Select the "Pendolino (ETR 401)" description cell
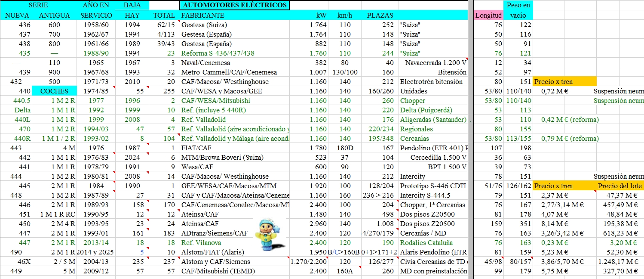 tap(432, 148)
